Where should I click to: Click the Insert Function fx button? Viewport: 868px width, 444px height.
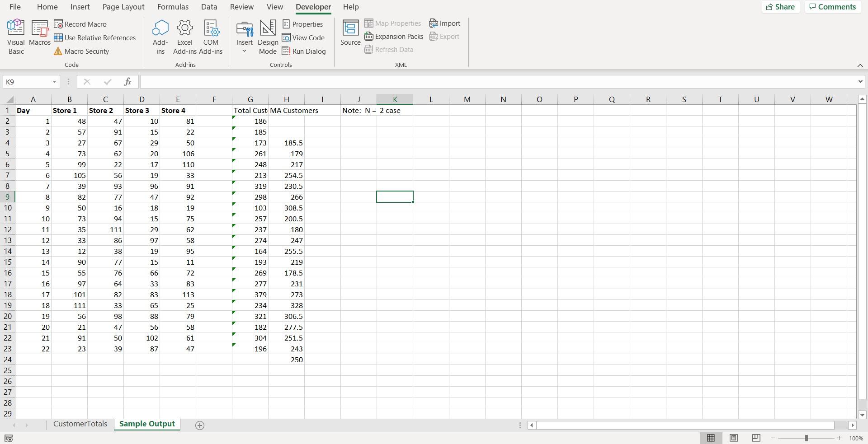pos(127,82)
